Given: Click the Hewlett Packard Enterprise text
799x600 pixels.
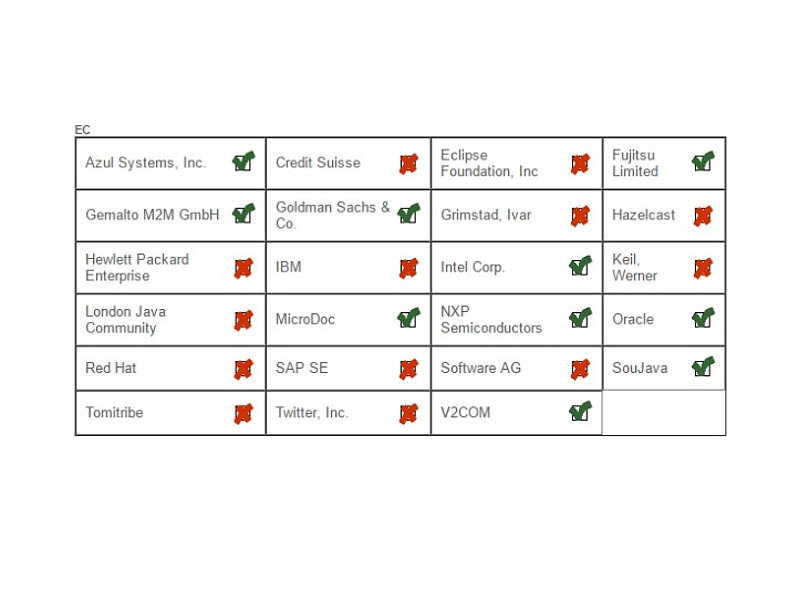Looking at the screenshot, I should [x=137, y=267].
